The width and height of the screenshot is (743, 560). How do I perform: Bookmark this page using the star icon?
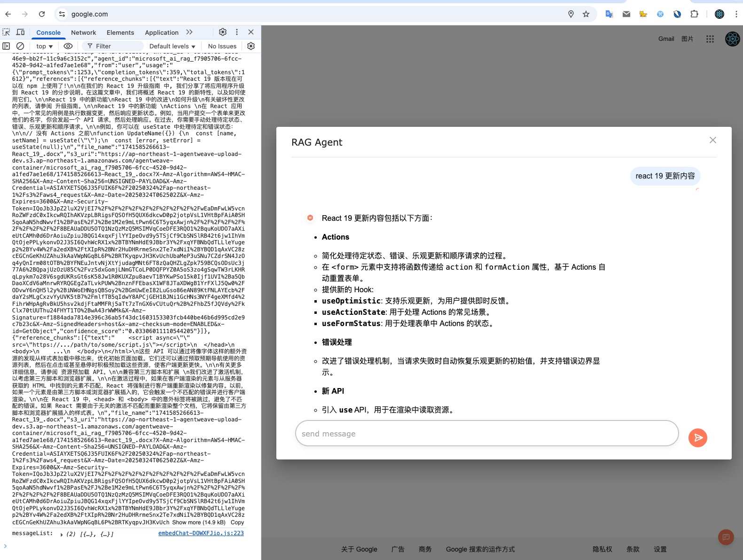click(586, 14)
